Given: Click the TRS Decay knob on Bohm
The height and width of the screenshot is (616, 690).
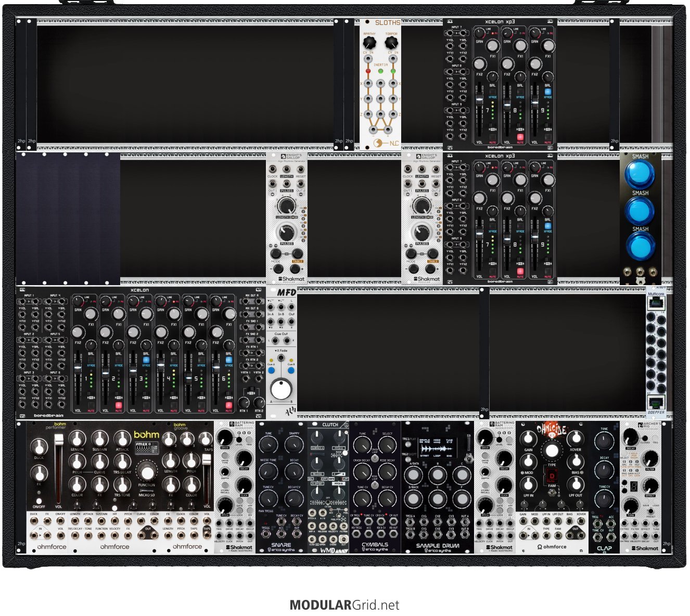Looking at the screenshot, I should coord(122,461).
